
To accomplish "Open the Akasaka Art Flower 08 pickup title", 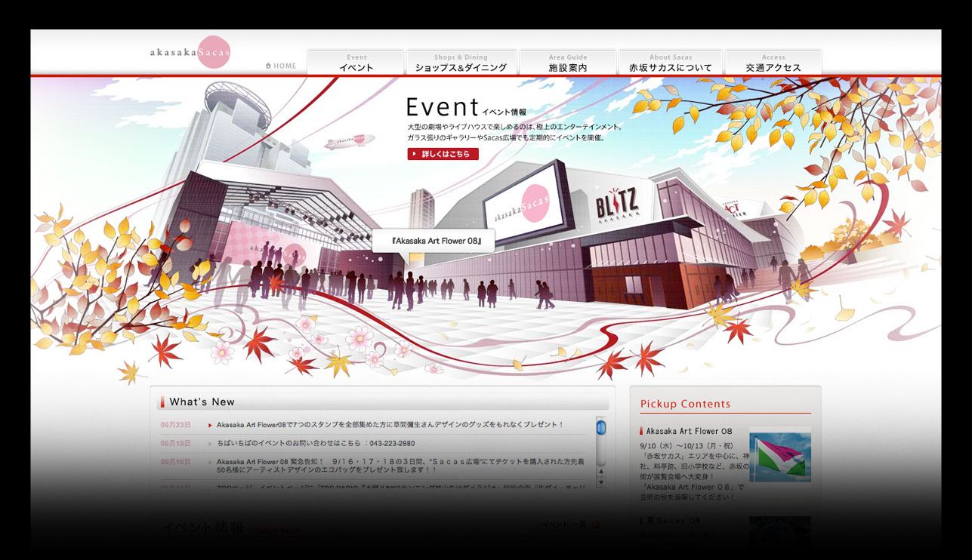I will pyautogui.click(x=689, y=431).
